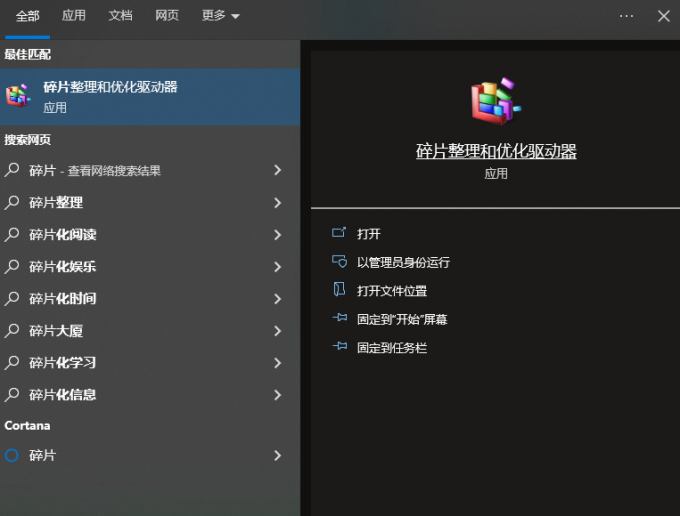Click the search icon beside 碎片 - 查看网络搜索结果
Image resolution: width=680 pixels, height=516 pixels.
(x=12, y=170)
